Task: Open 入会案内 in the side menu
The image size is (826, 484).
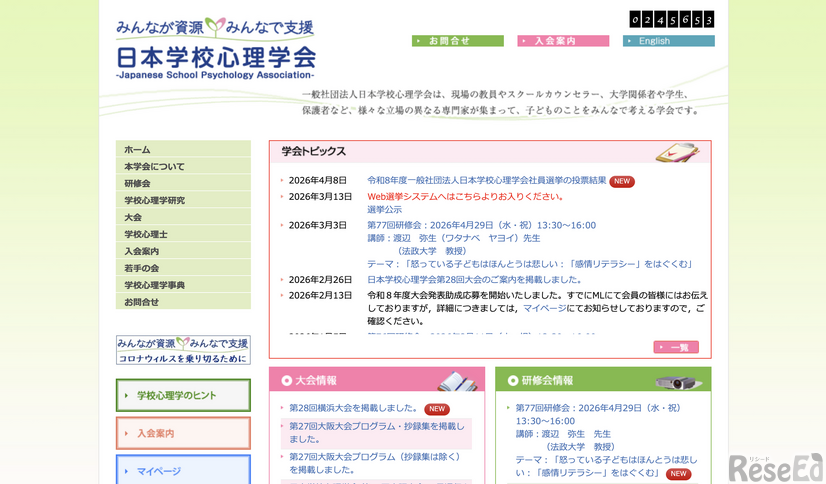Action: 183,251
